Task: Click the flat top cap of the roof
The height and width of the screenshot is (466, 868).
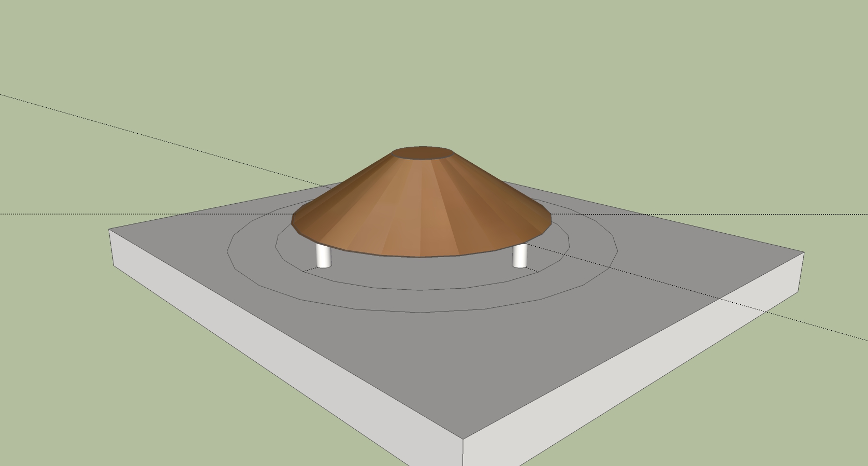Action: 423,153
